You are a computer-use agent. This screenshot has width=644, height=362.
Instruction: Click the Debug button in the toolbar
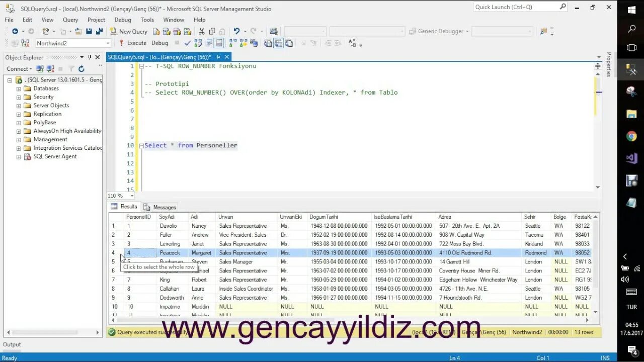159,43
